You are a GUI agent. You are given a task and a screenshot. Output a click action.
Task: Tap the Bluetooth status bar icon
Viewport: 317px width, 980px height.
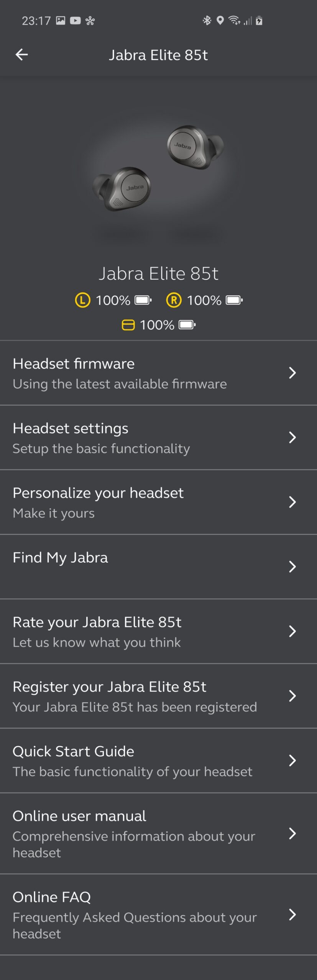207,20
